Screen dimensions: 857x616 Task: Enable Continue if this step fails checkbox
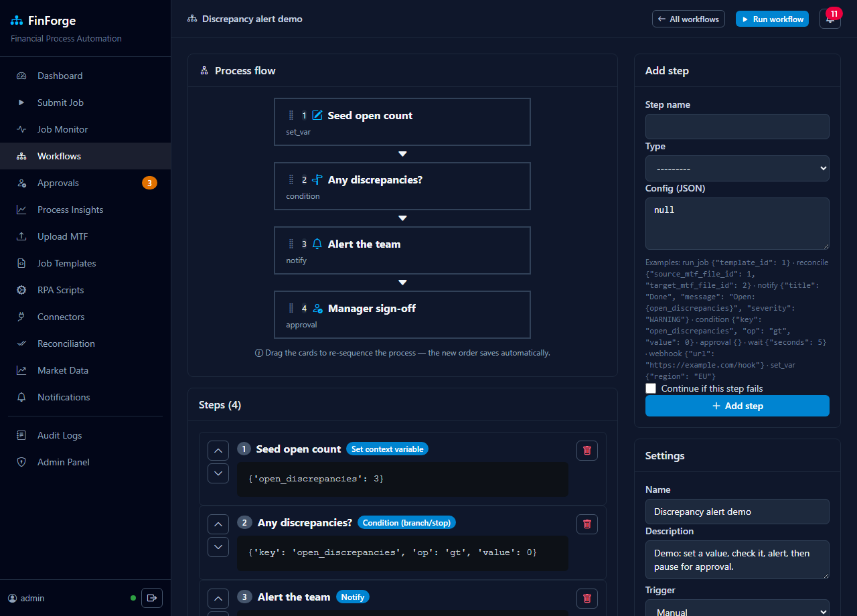[651, 388]
